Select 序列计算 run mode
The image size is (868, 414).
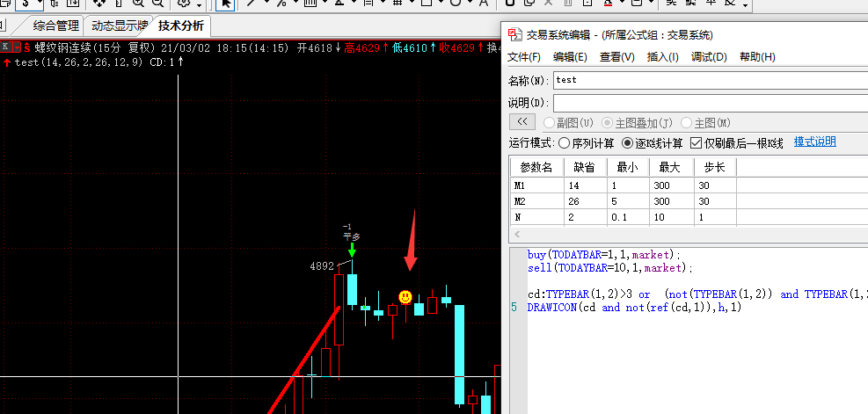point(587,143)
